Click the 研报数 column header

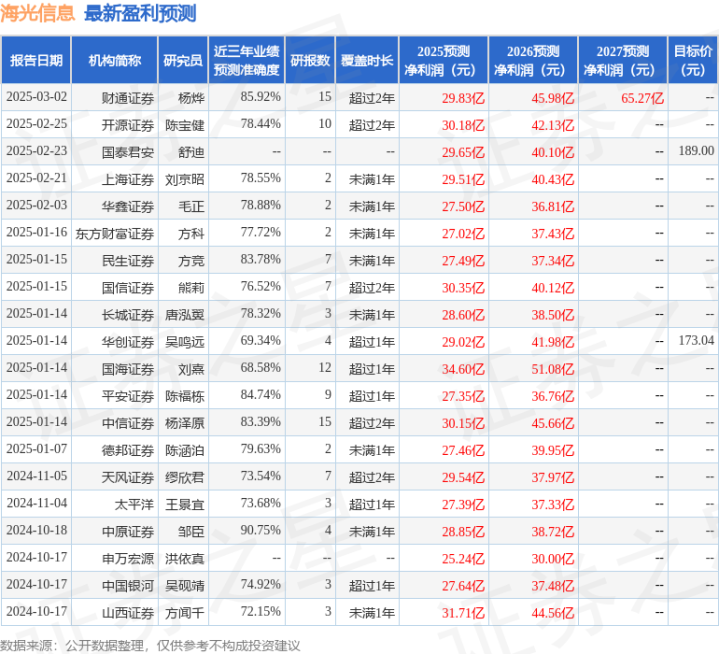click(x=310, y=60)
